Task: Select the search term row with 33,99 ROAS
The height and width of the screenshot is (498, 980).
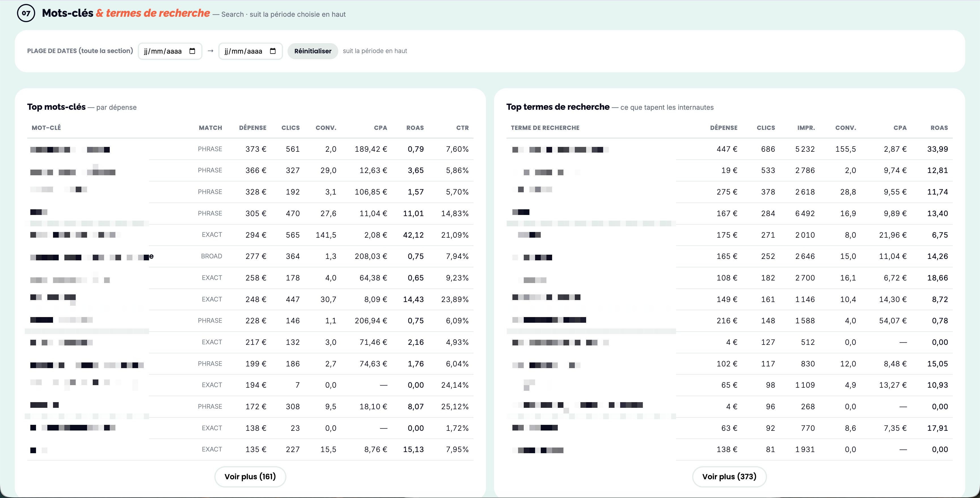Action: tap(729, 149)
